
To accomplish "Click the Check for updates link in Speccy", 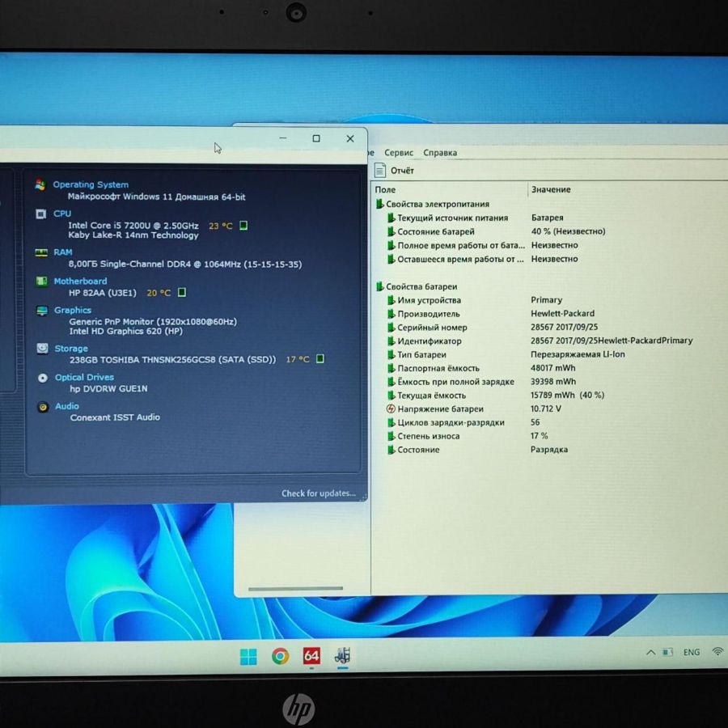I will 319,493.
